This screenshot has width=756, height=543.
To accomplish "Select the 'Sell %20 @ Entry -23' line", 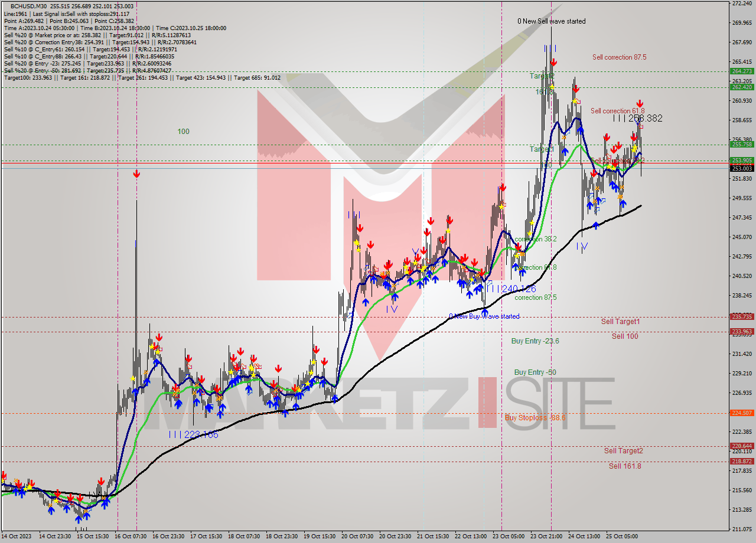I will tap(87, 64).
